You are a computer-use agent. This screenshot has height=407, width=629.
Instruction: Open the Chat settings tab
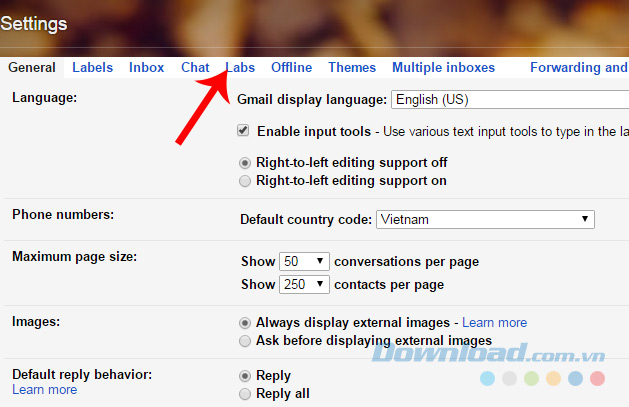coord(195,67)
